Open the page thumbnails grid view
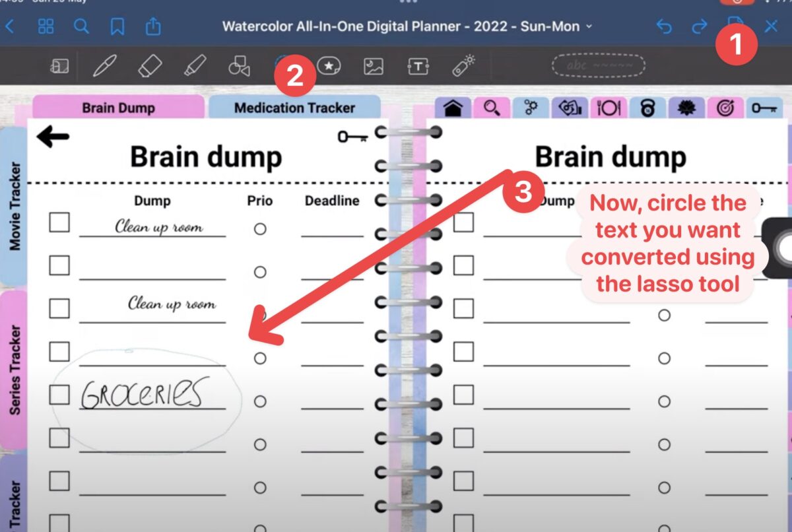 [x=46, y=27]
